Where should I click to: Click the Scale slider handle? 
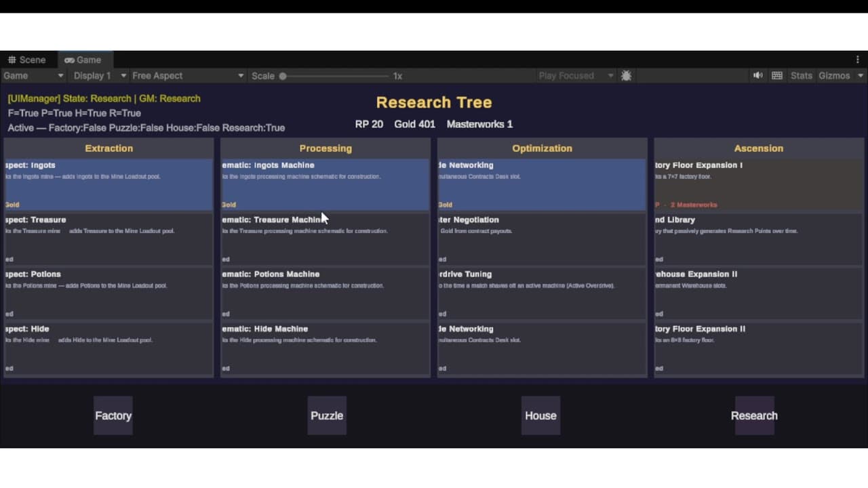click(283, 76)
